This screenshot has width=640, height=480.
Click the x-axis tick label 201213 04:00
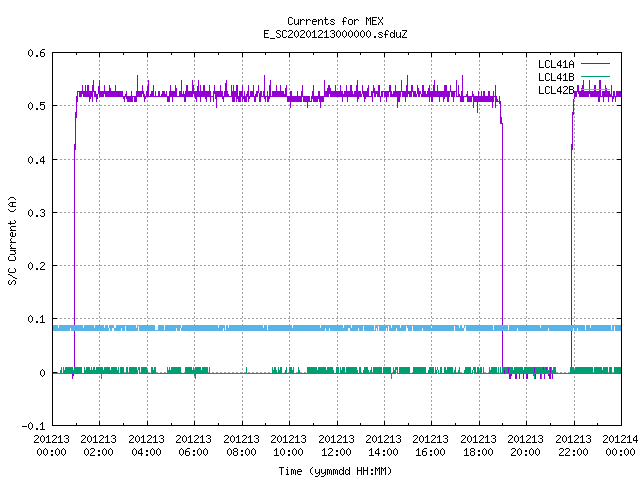(x=146, y=446)
